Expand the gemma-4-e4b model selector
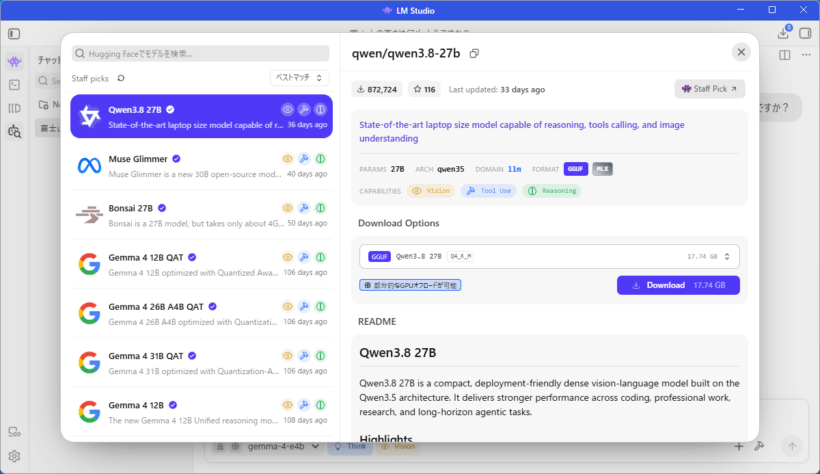Screen dimensions: 820x474 (283, 446)
